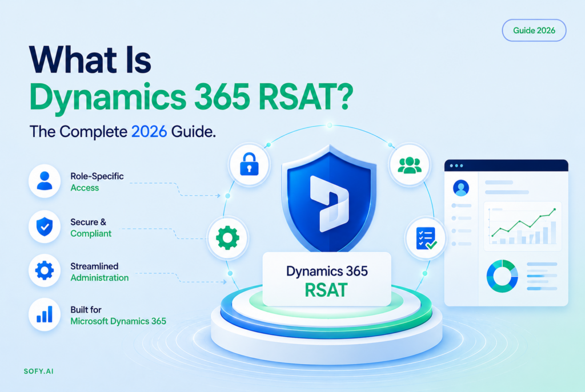Click the Role-Specific Access person icon

click(x=45, y=181)
